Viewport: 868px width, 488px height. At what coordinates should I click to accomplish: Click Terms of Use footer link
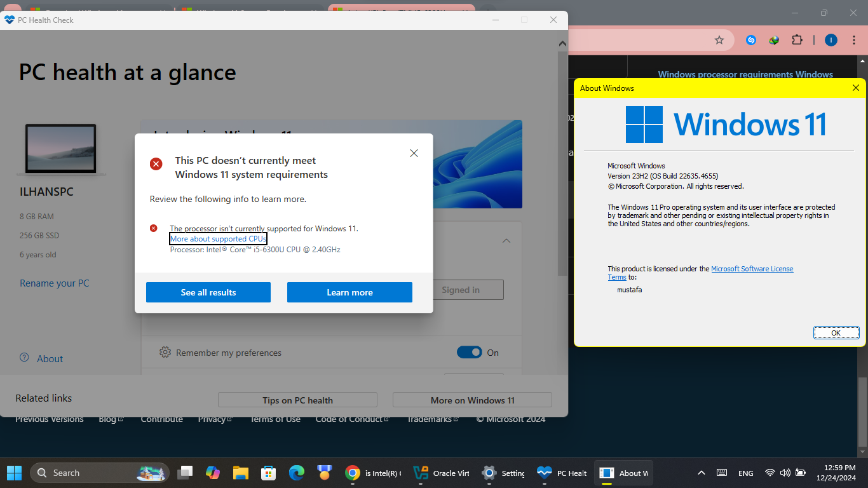pyautogui.click(x=275, y=419)
